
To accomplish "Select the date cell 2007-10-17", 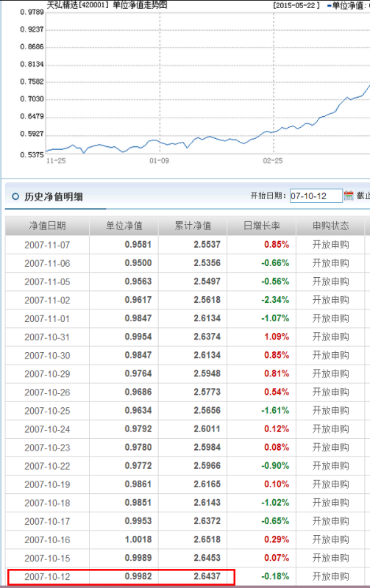I will (47, 521).
